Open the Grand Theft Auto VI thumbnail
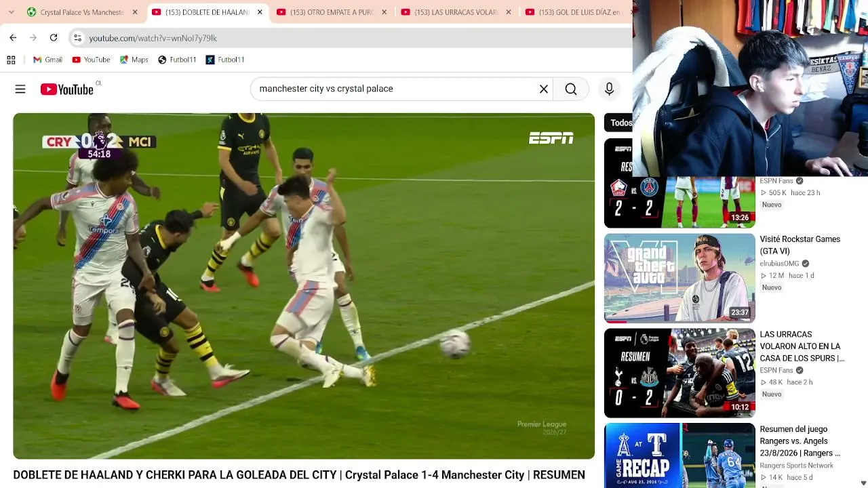 (x=679, y=278)
